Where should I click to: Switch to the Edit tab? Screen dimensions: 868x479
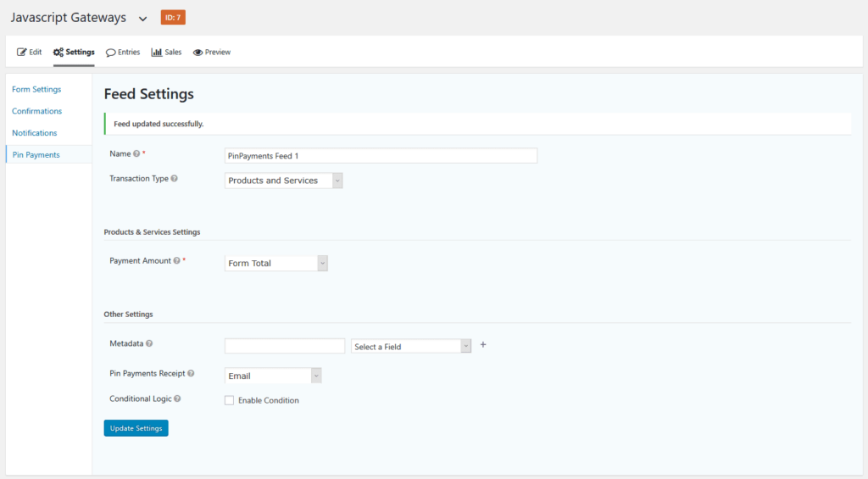click(30, 52)
